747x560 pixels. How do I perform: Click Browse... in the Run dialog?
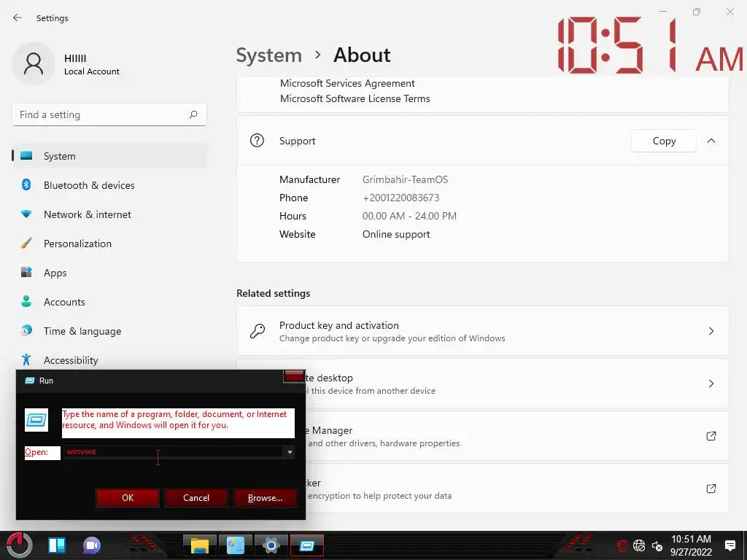click(265, 497)
